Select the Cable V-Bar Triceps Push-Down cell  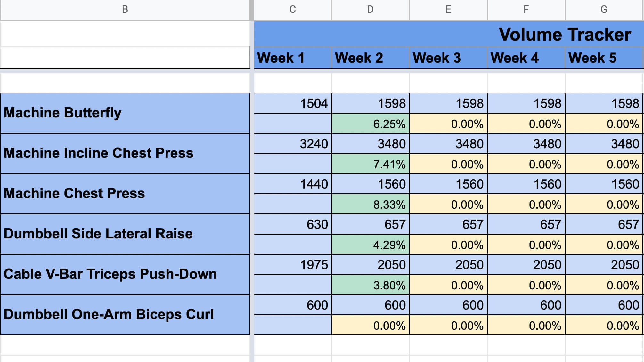click(x=125, y=274)
